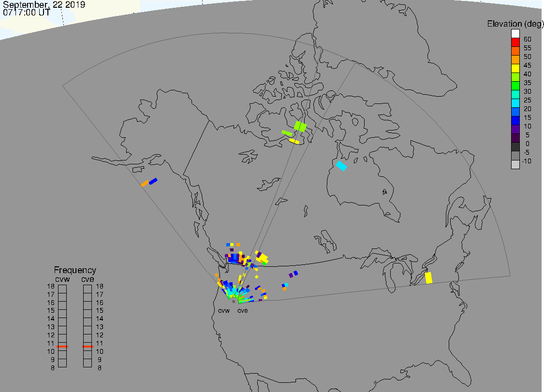Select the orange data patch over Alaska
544x392 pixels.
tap(145, 184)
